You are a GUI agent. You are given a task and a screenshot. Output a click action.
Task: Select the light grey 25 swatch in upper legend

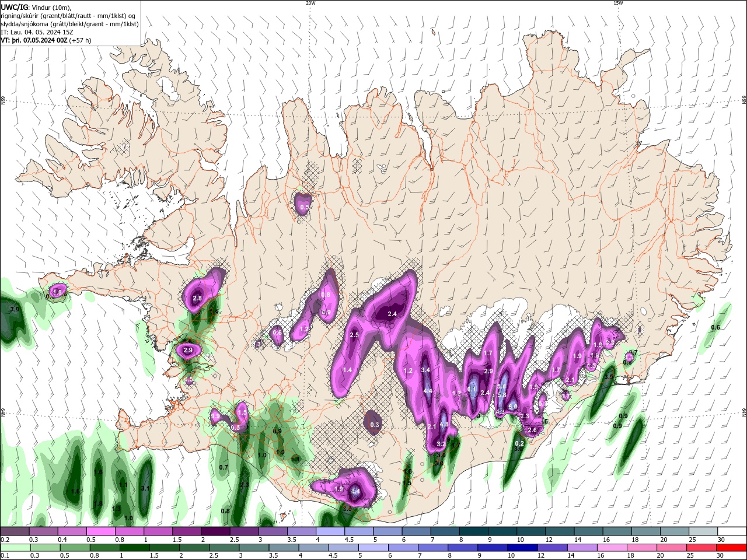(x=703, y=531)
